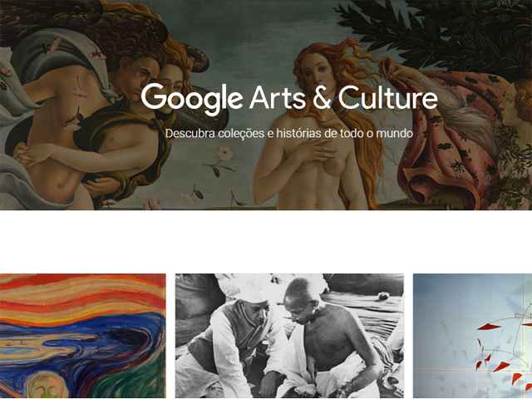This screenshot has width=532, height=399.
Task: Open the black-and-white Gandhi photo card
Action: [x=289, y=336]
